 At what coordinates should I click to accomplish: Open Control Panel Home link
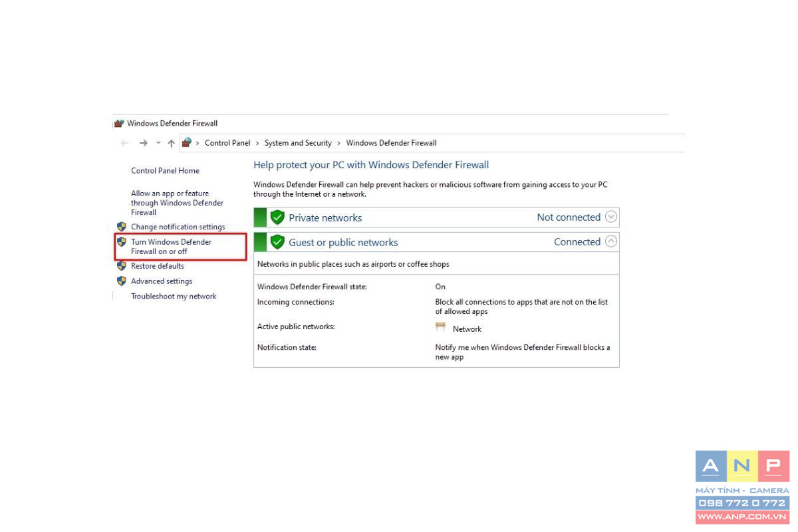click(165, 171)
